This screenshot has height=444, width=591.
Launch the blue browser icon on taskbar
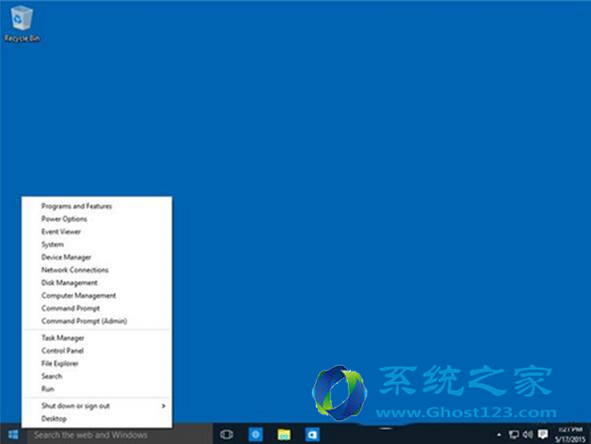pyautogui.click(x=256, y=435)
